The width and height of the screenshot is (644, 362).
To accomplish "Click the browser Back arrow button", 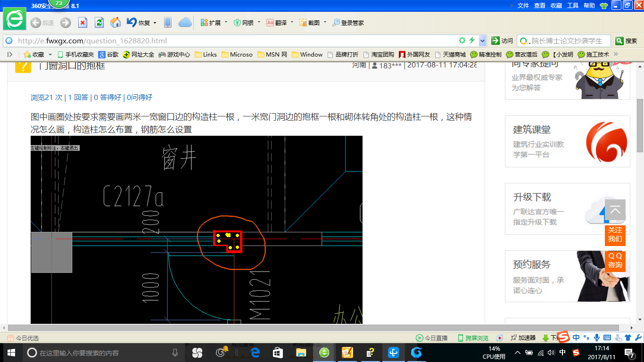I will pos(36,23).
